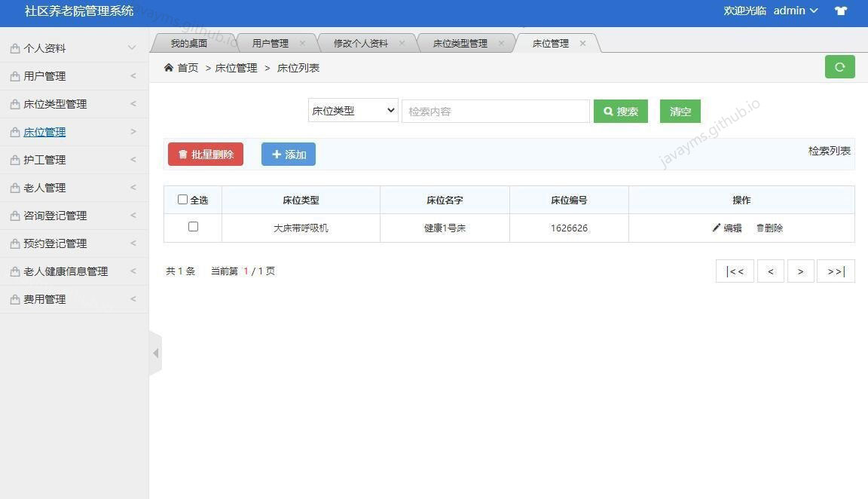Viewport: 868px width, 499px height.
Task: Click the home icon in the breadcrumb
Action: click(x=168, y=67)
